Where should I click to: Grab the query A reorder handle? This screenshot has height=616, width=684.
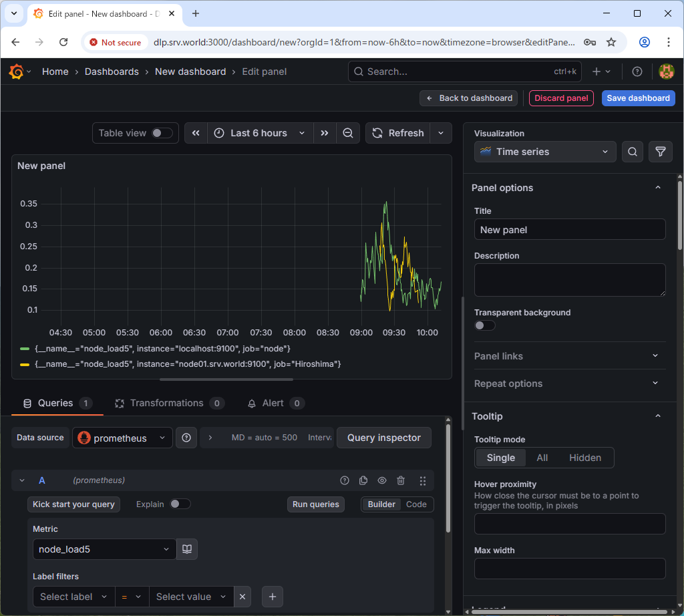tap(422, 480)
